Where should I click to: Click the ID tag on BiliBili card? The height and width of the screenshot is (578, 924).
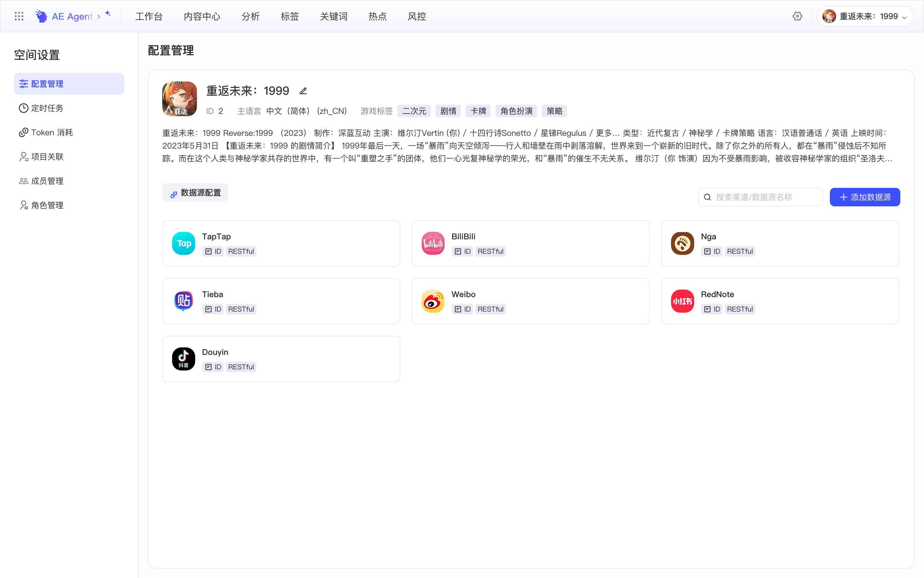pos(462,251)
